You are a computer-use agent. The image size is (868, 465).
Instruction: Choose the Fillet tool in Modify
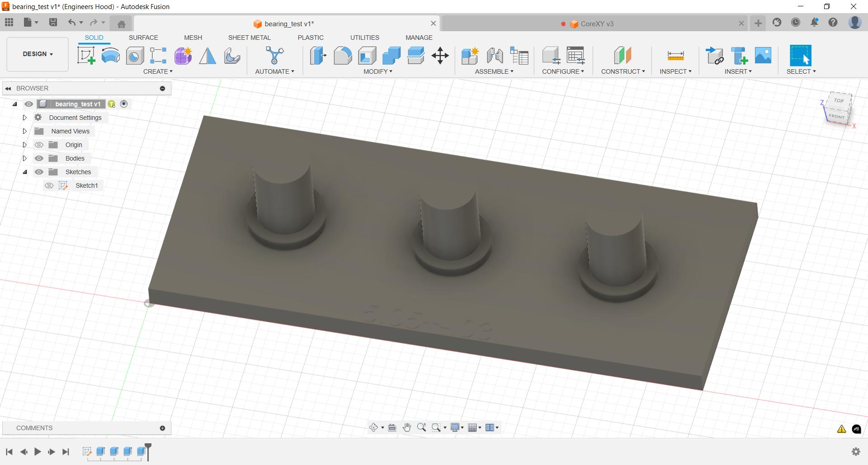pos(343,56)
